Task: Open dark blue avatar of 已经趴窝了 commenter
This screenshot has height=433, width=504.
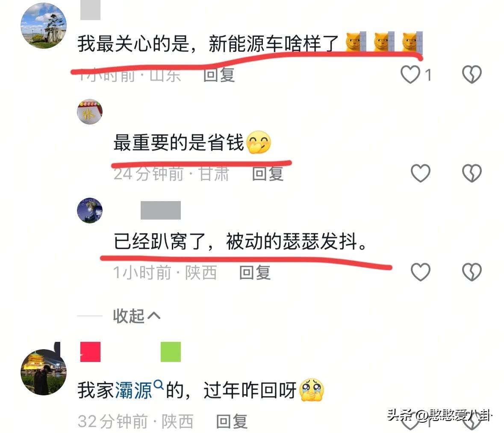Action: [90, 210]
